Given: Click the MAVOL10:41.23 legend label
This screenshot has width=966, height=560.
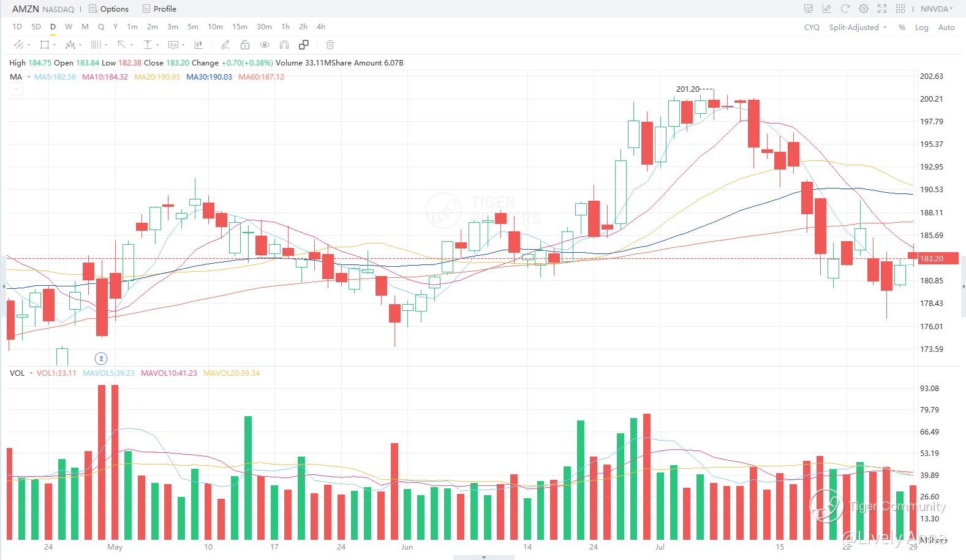Looking at the screenshot, I should 169,373.
